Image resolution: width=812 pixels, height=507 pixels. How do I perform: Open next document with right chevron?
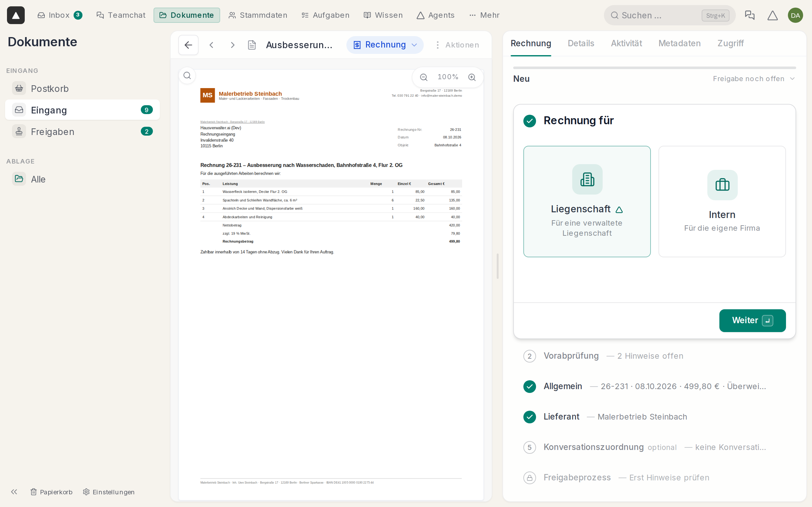(232, 45)
